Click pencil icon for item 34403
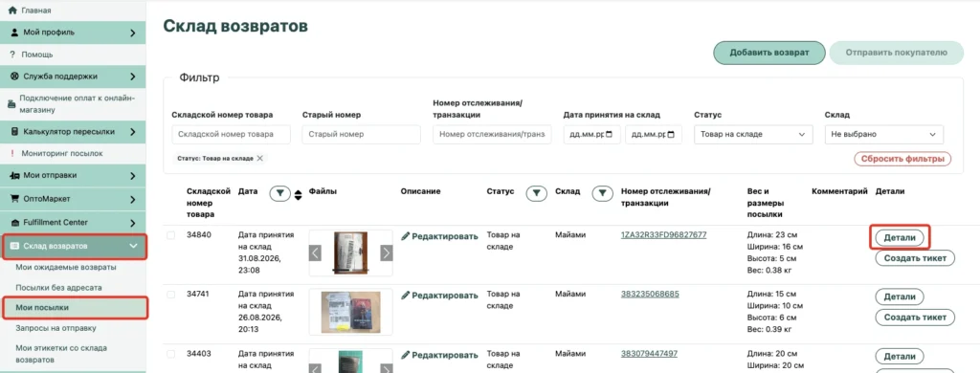Screen dimensions: 980x373 click(405, 354)
